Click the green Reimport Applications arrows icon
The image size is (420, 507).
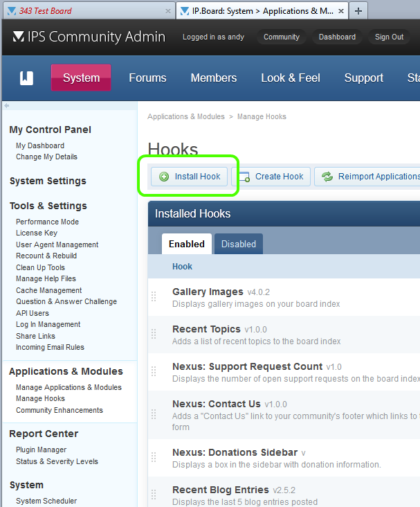327,177
